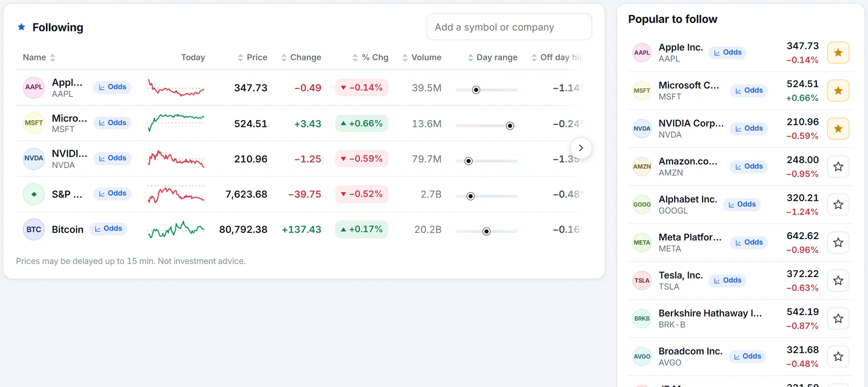
Task: Click the S&P price 7,623.68
Action: [246, 194]
